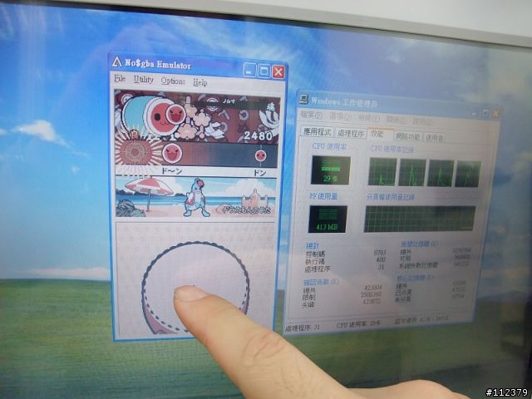Maximize the No$gba Emulator window
Image resolution: width=532 pixels, height=399 pixels.
[x=264, y=71]
